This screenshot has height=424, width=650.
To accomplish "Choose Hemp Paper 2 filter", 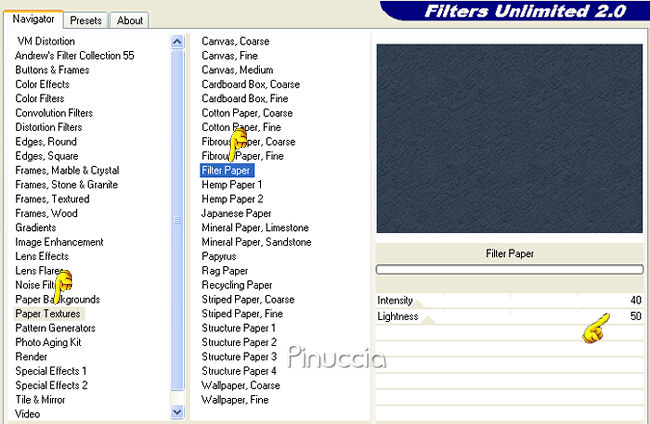I will pos(232,199).
